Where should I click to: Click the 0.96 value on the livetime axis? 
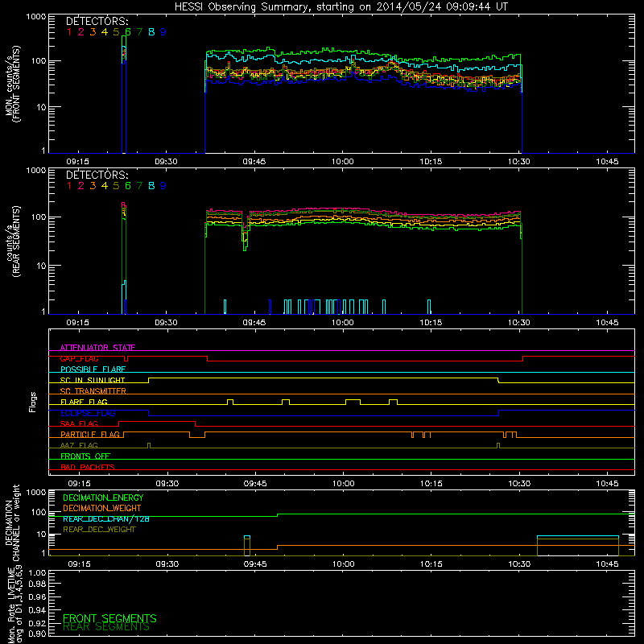(x=37, y=597)
